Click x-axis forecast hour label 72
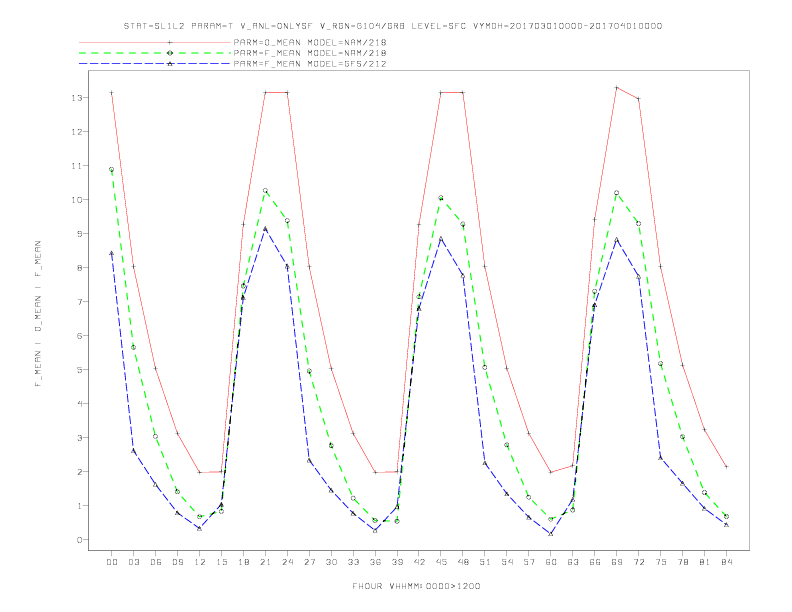This screenshot has height=612, width=792. click(639, 562)
